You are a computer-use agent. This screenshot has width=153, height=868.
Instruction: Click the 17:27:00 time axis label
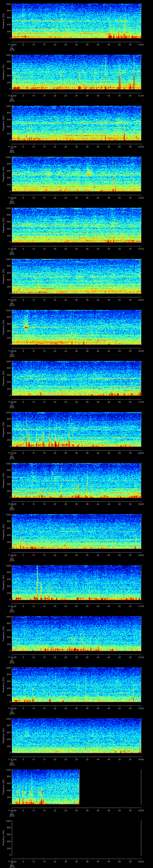point(12,453)
